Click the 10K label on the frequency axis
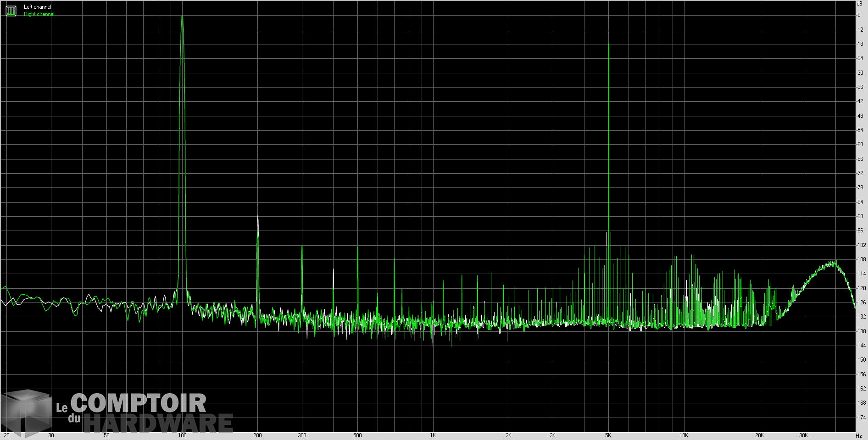 pyautogui.click(x=684, y=435)
